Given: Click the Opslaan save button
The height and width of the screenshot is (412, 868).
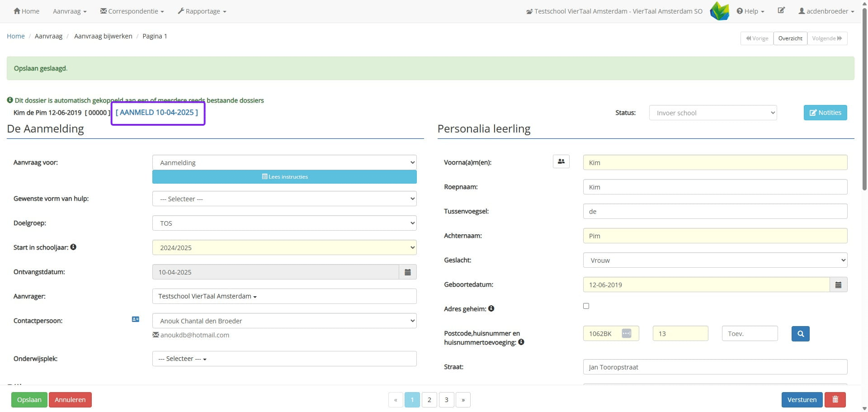Looking at the screenshot, I should click(29, 400).
